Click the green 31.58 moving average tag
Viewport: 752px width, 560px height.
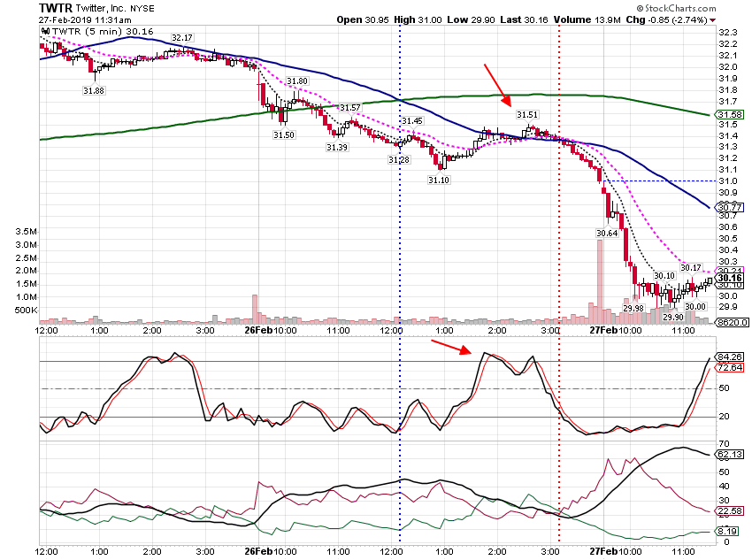coord(730,115)
